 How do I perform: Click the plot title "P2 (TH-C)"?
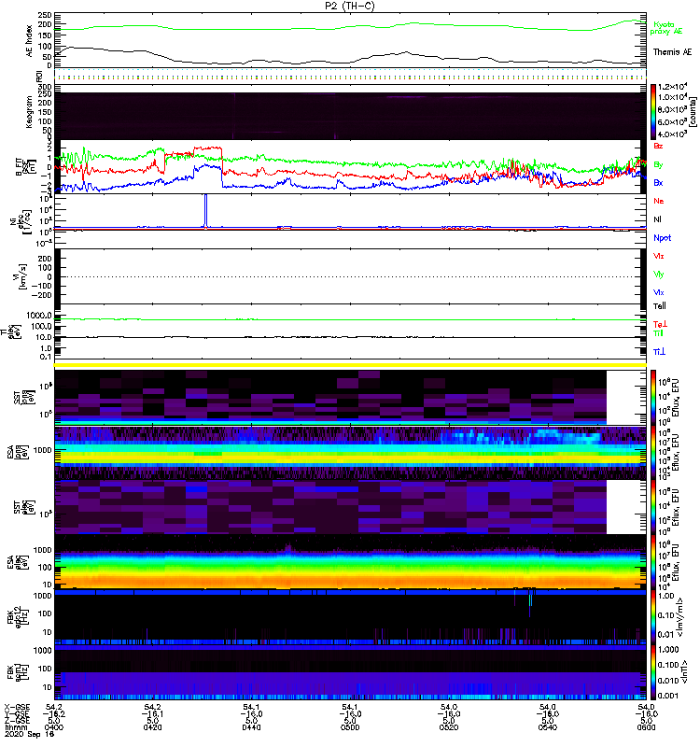[x=350, y=6]
